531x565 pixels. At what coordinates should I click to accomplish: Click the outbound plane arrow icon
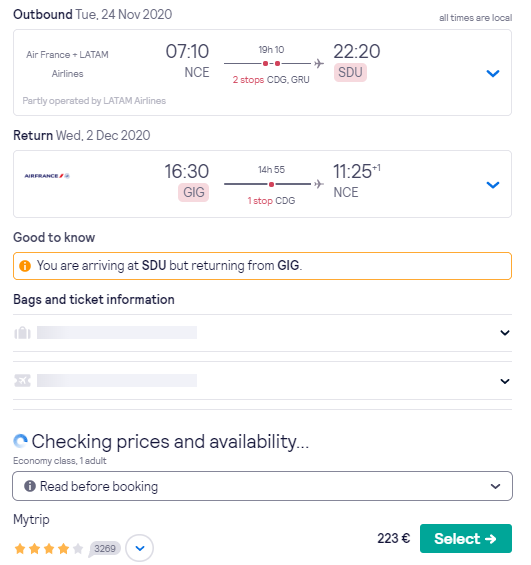point(318,63)
